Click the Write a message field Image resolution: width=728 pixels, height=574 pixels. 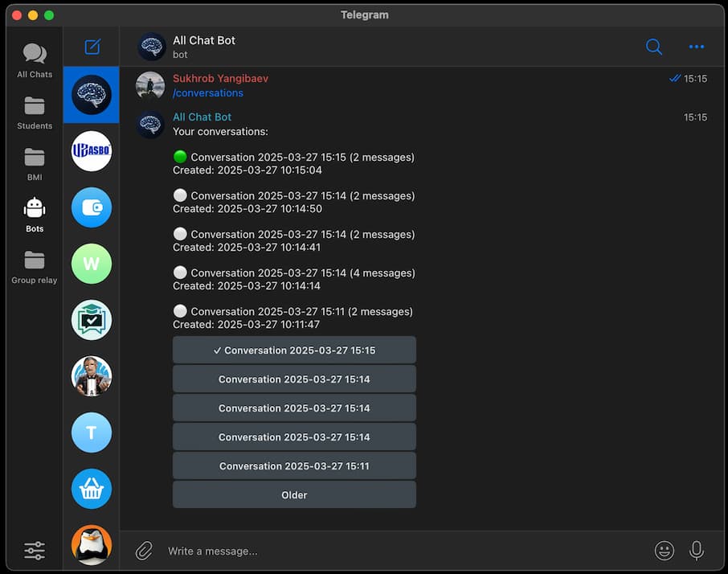point(404,551)
